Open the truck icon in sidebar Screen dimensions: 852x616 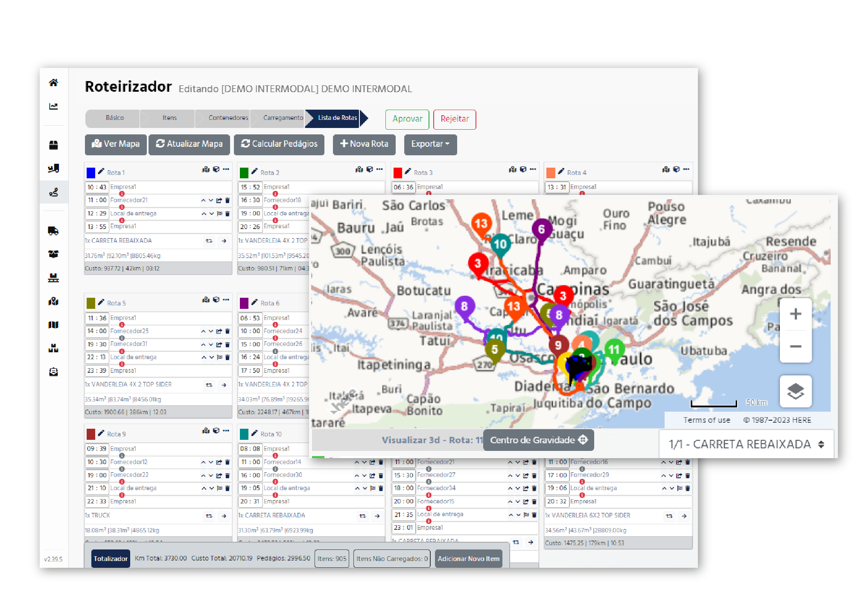point(53,231)
